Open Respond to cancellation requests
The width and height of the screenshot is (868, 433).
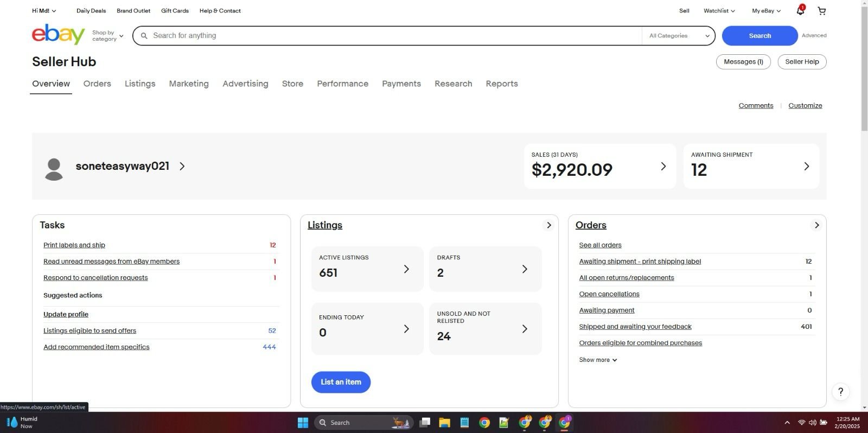point(95,278)
